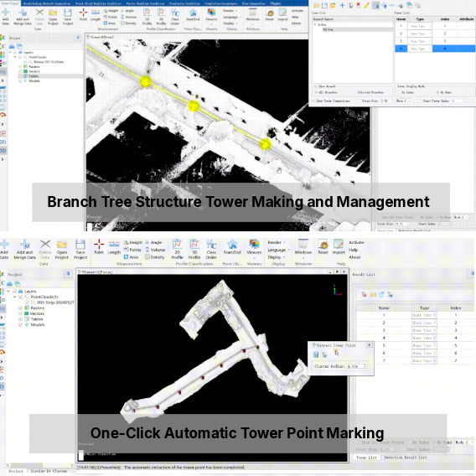
Task: Click the Volume tool in the Result List window
Action: (155, 250)
